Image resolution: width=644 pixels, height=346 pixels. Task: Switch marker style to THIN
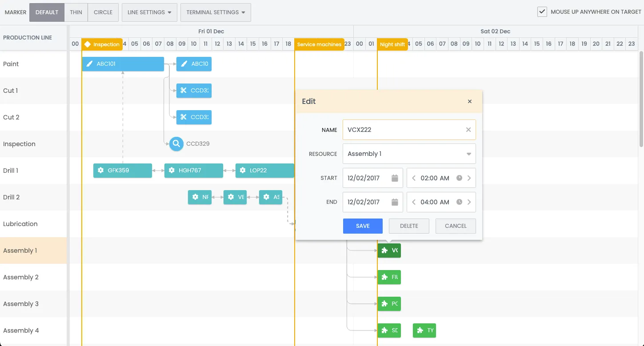coord(76,12)
